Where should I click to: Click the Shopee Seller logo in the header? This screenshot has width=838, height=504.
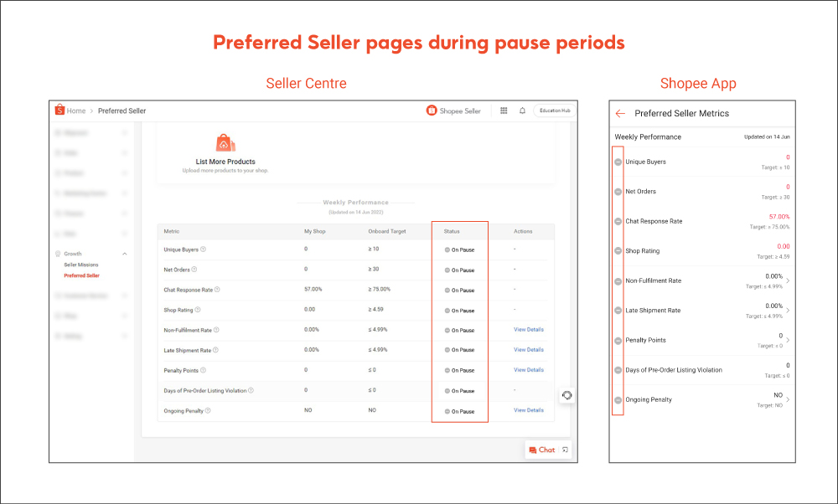(x=431, y=110)
